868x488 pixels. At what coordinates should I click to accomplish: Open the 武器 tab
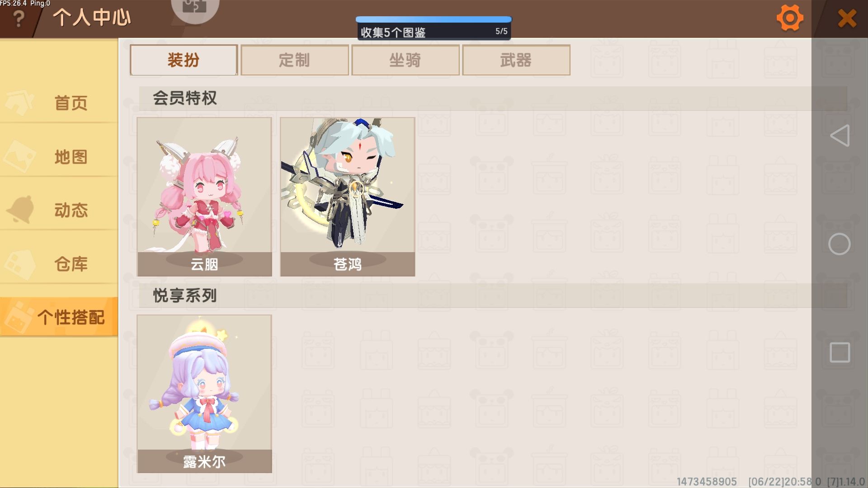pyautogui.click(x=516, y=60)
